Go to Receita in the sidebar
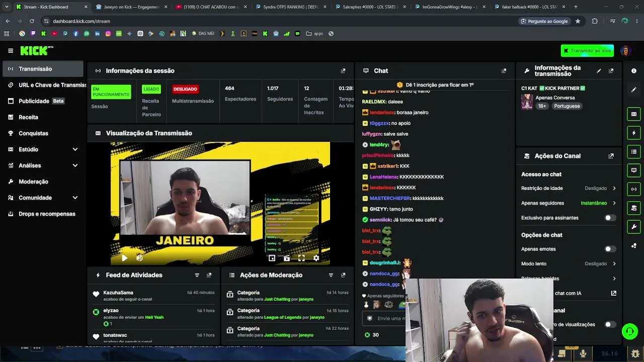Screen dimensions: 644x362 (43, 117)
